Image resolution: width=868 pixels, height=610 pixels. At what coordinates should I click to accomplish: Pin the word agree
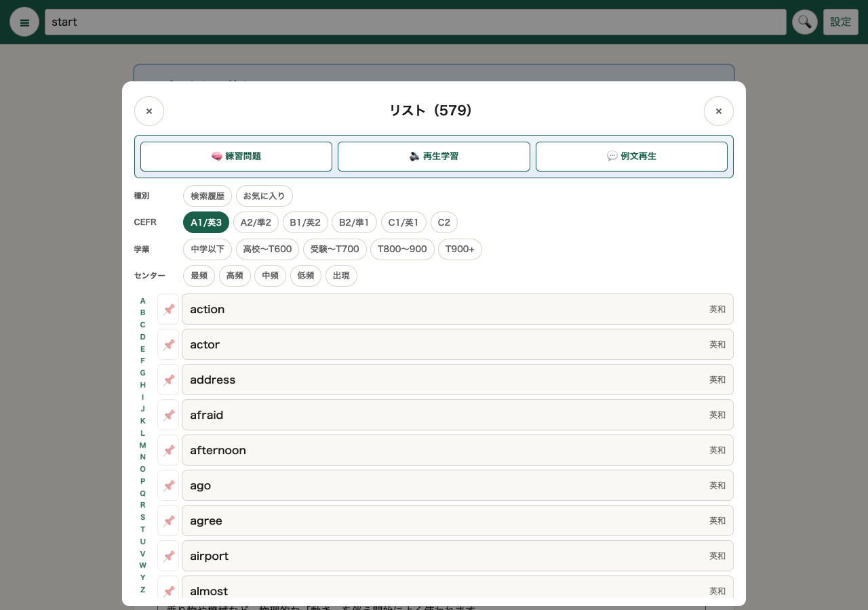168,521
